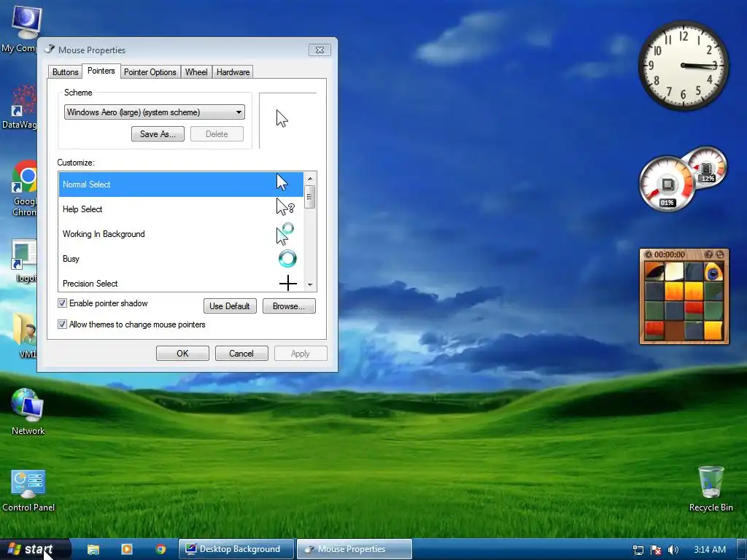Viewport: 747px width, 560px height.
Task: Click the Browse... button
Action: point(289,306)
